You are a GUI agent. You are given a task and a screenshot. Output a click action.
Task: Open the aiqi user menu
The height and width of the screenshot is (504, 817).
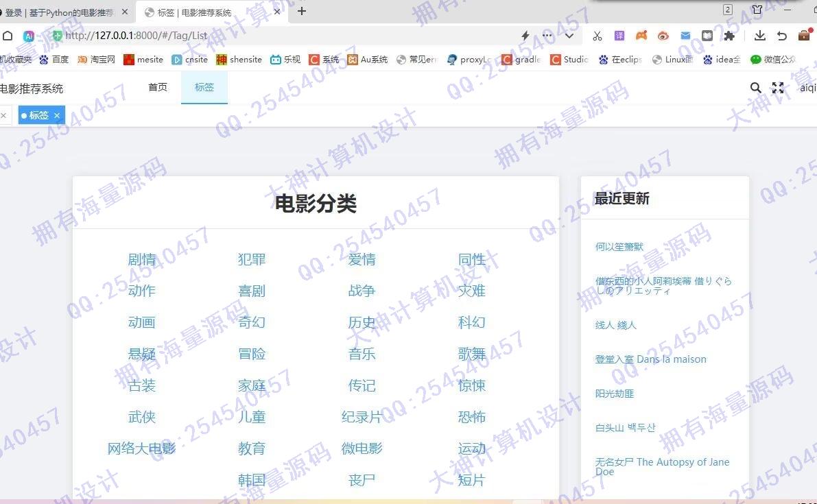808,88
